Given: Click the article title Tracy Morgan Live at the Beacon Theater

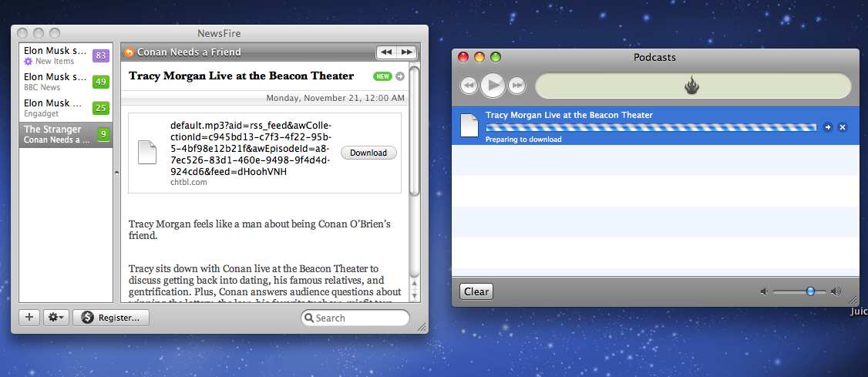Looking at the screenshot, I should (241, 76).
